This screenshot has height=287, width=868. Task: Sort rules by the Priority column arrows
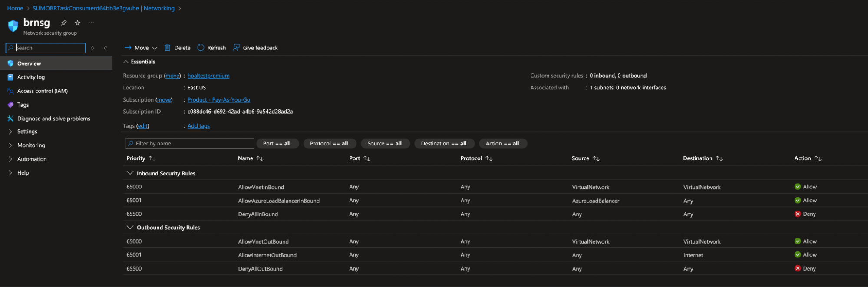152,158
